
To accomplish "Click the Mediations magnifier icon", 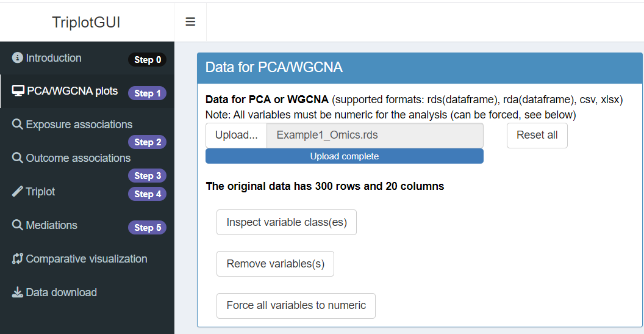I will 18,225.
